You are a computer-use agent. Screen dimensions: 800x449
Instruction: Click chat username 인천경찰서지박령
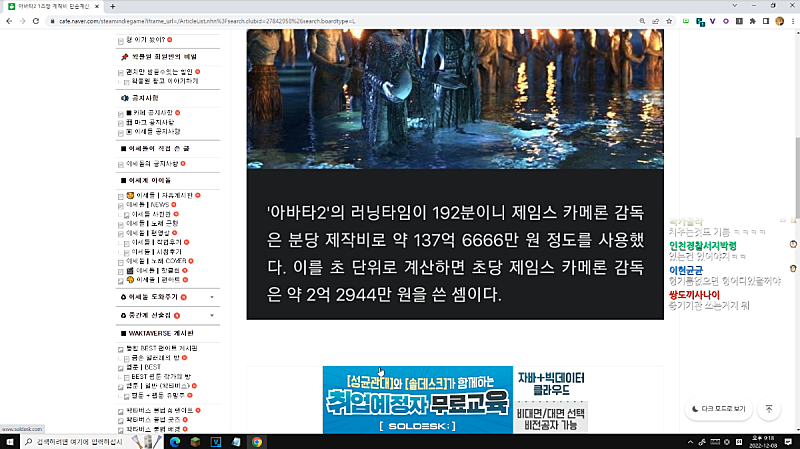tap(703, 246)
